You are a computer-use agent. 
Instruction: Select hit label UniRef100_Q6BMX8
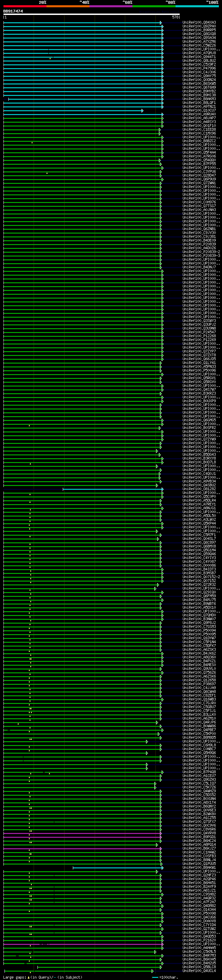point(199,546)
